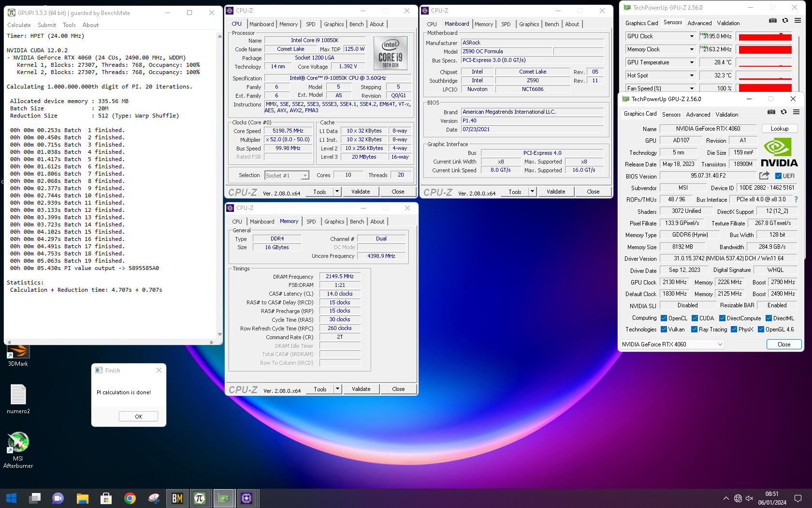Open Microsoft Store from the taskbar

106,498
